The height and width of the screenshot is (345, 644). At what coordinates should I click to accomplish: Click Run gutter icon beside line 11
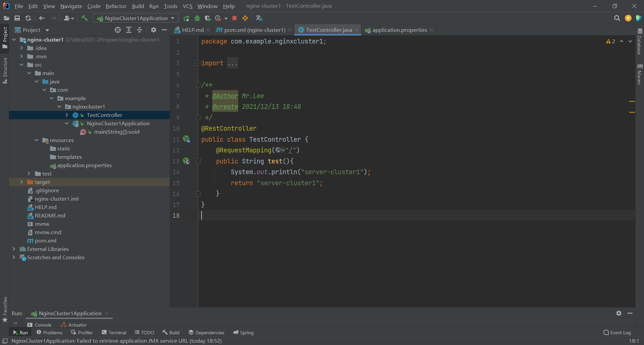pyautogui.click(x=186, y=139)
